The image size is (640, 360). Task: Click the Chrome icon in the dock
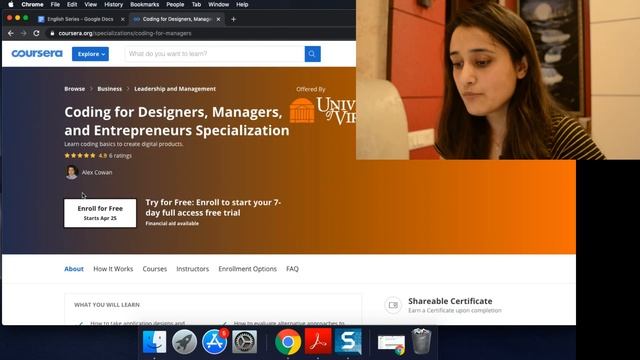pos(288,342)
